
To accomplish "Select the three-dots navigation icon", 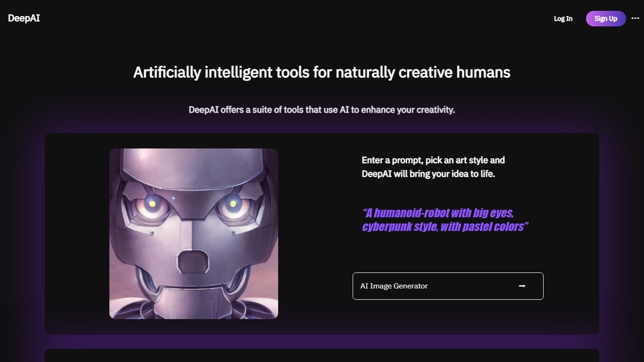I will click(x=635, y=18).
